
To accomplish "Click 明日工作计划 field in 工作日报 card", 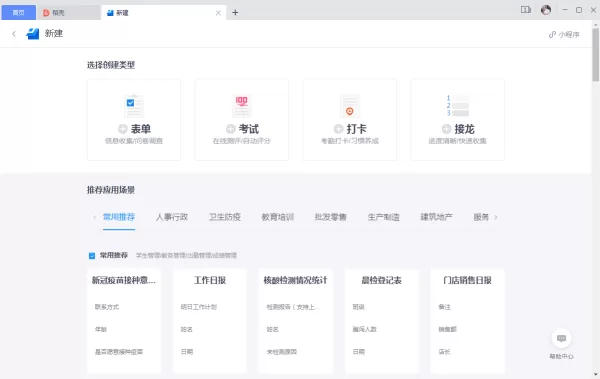I will (x=199, y=307).
